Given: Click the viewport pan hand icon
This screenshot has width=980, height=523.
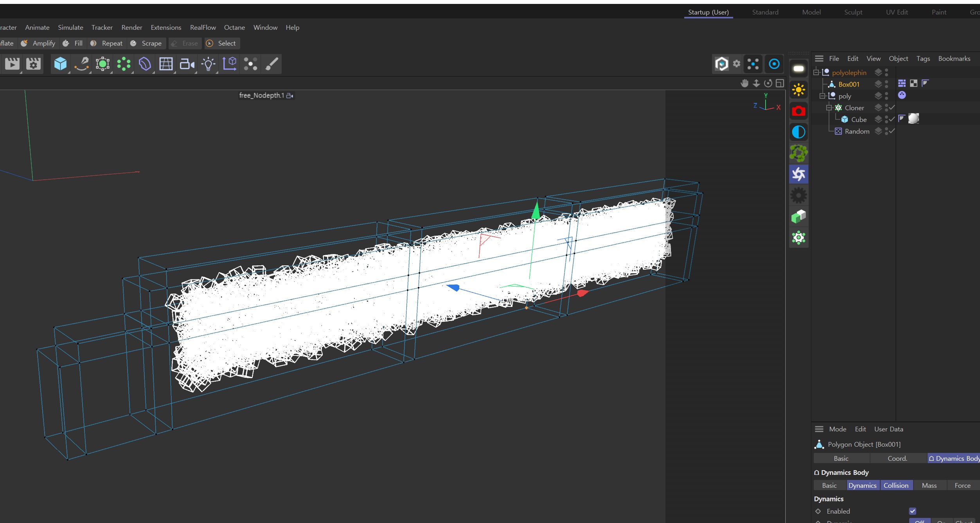Looking at the screenshot, I should pyautogui.click(x=744, y=83).
